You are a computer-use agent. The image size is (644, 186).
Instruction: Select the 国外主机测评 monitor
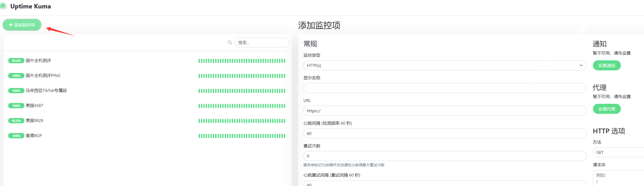point(38,61)
